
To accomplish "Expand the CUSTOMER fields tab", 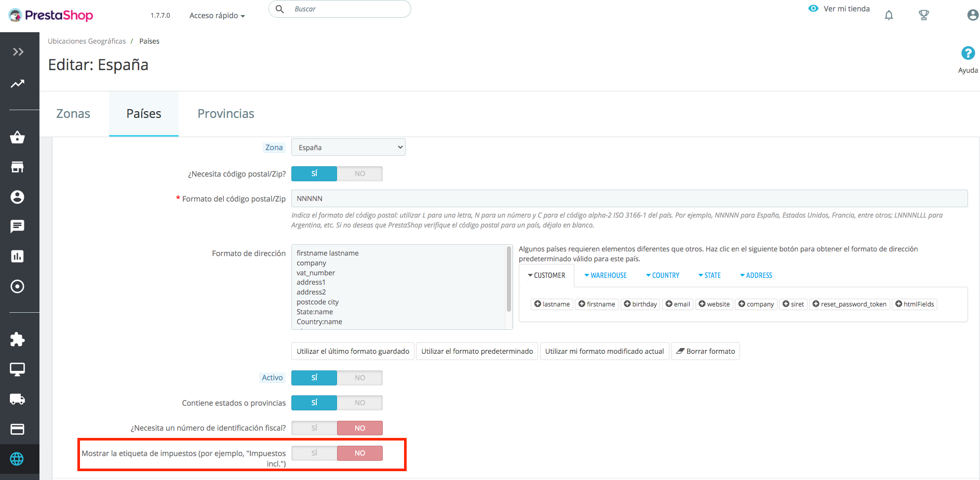I will coord(546,275).
